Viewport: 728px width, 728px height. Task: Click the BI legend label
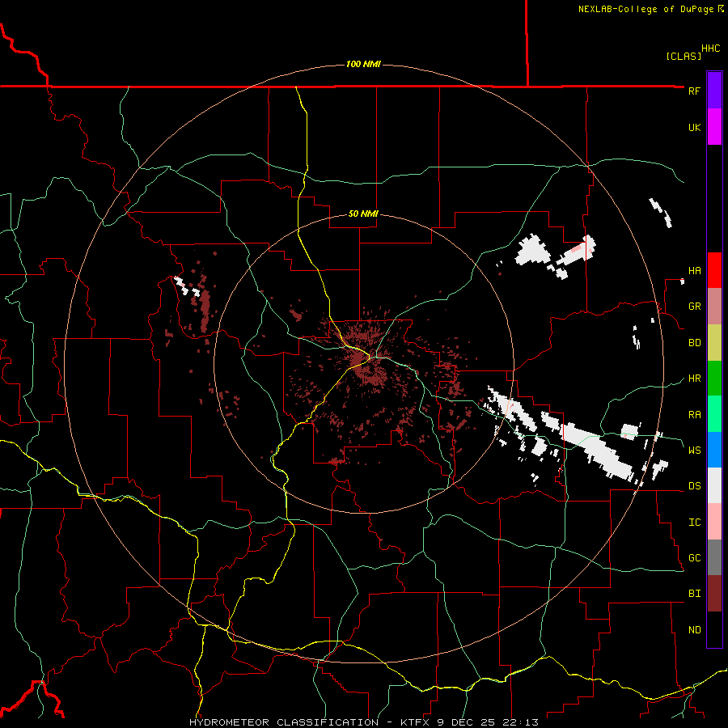[x=694, y=594]
